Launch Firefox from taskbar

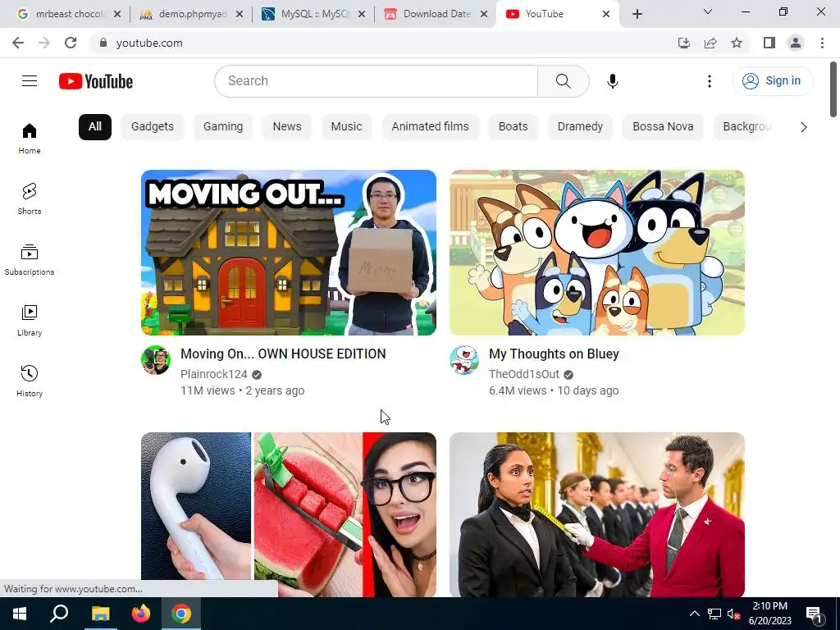pyautogui.click(x=141, y=614)
